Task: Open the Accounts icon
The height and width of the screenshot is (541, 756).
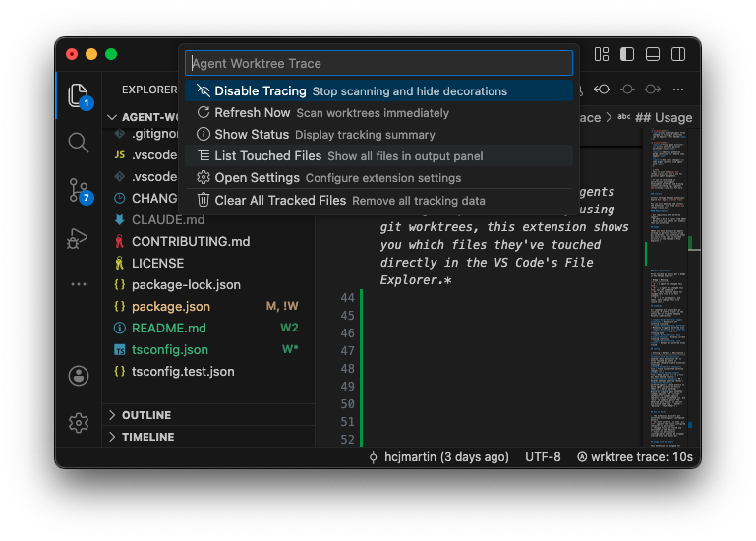Action: (x=79, y=376)
